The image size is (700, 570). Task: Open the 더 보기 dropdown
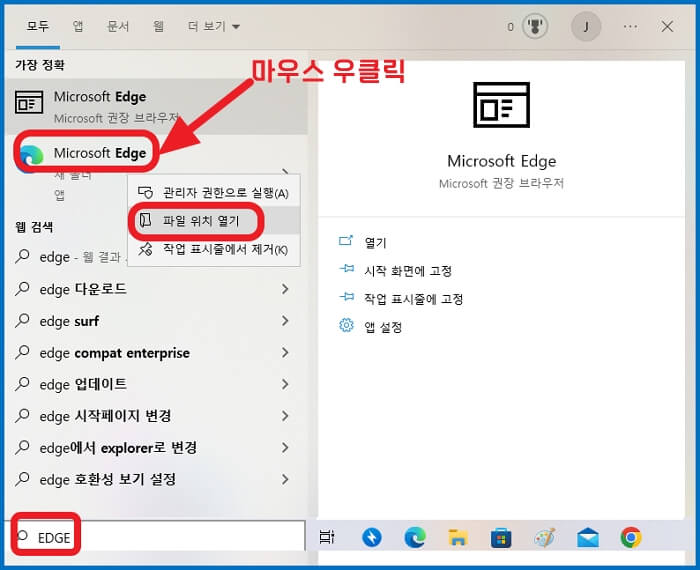tap(213, 26)
